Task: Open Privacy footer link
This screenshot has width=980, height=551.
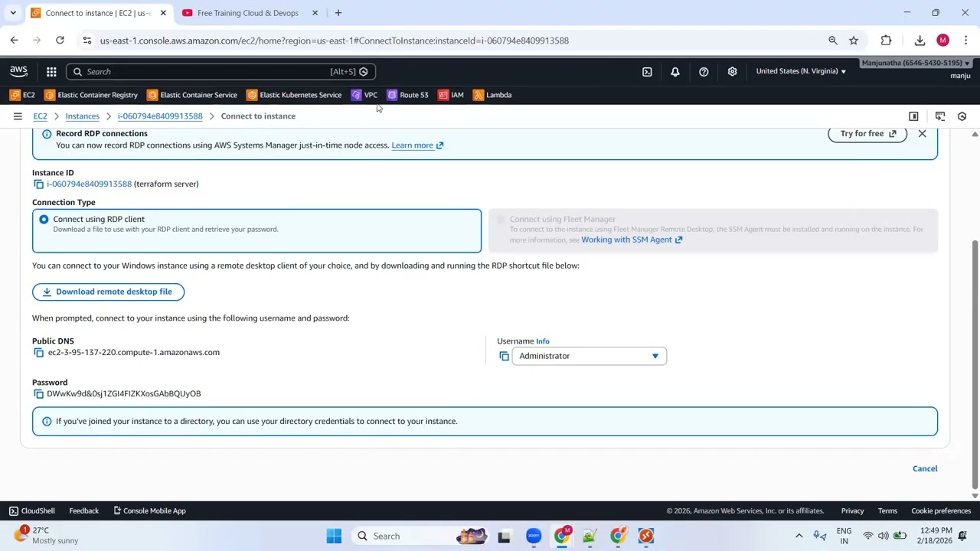Action: [x=852, y=511]
